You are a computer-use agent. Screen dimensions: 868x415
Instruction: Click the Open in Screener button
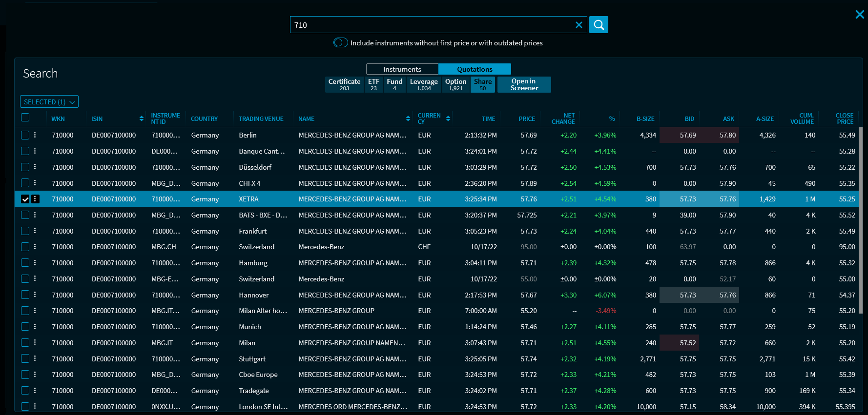pos(524,84)
